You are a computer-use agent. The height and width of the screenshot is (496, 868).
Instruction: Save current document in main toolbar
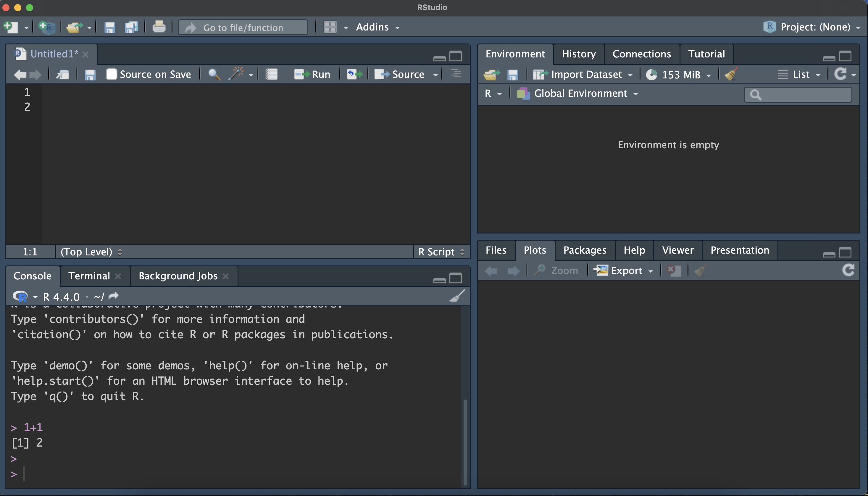[109, 27]
